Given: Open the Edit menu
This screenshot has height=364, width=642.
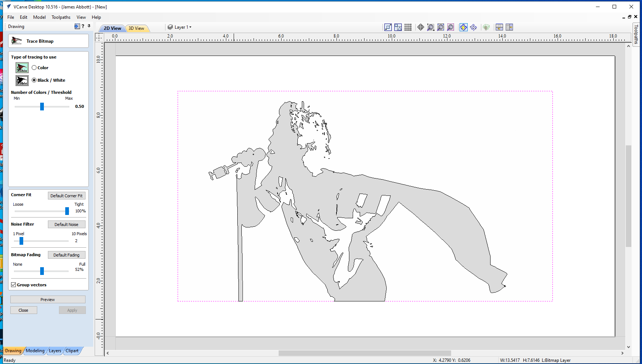Looking at the screenshot, I should pyautogui.click(x=24, y=17).
